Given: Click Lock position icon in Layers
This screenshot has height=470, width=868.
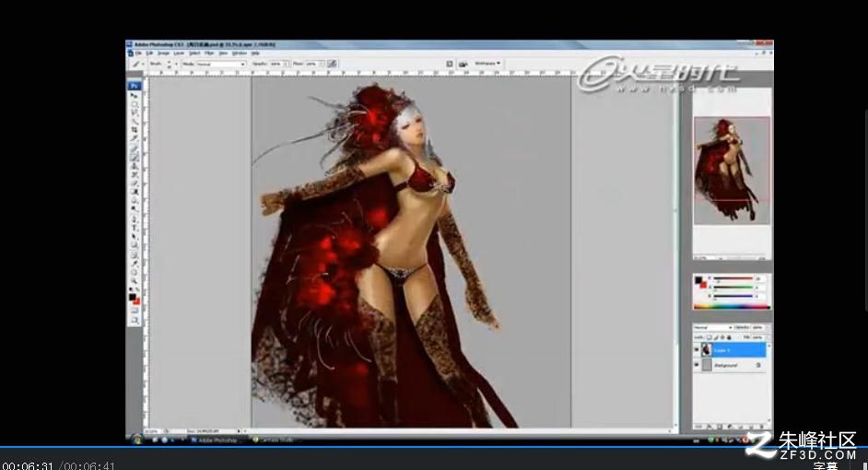Looking at the screenshot, I should (722, 337).
